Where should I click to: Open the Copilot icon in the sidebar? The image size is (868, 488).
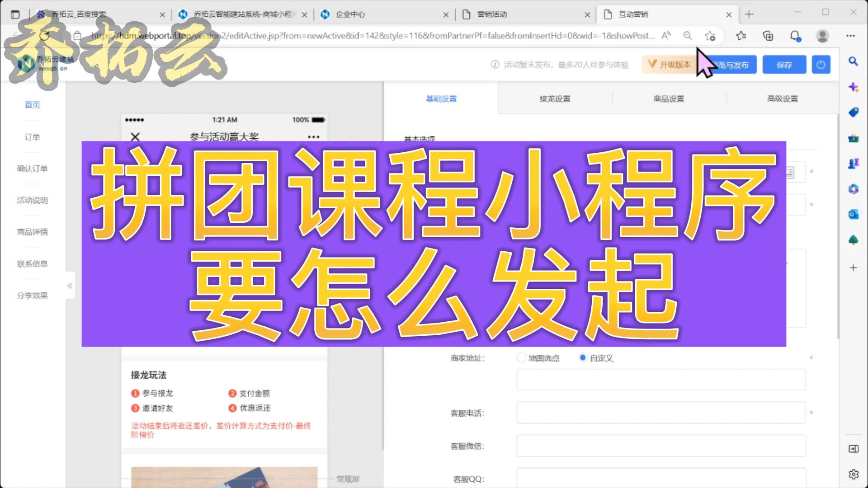[854, 87]
